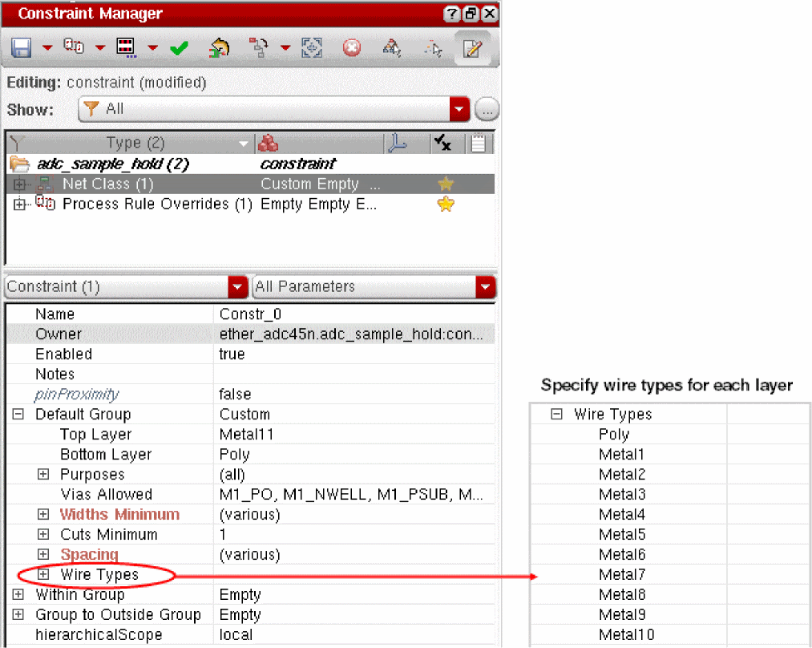
Task: Click the star icon on Process Rule Overrides row
Action: (446, 204)
